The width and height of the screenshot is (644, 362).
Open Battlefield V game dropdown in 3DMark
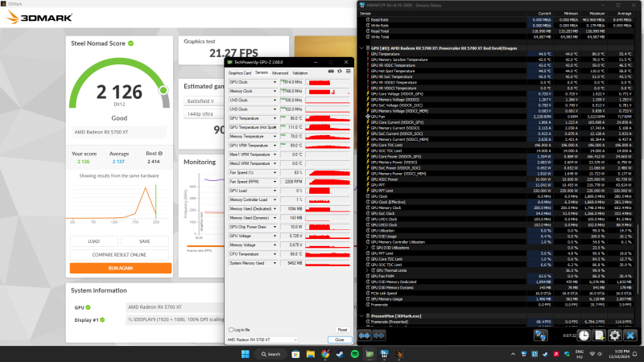[x=204, y=101]
